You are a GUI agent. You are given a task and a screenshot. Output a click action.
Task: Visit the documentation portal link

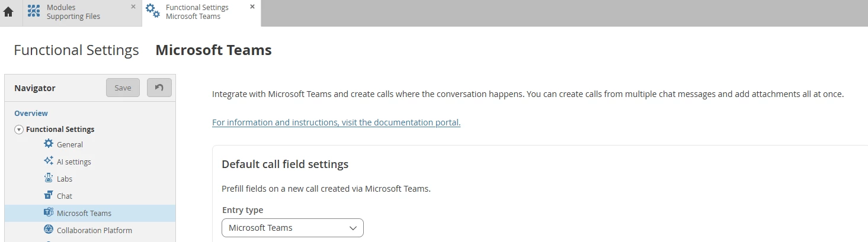[336, 122]
